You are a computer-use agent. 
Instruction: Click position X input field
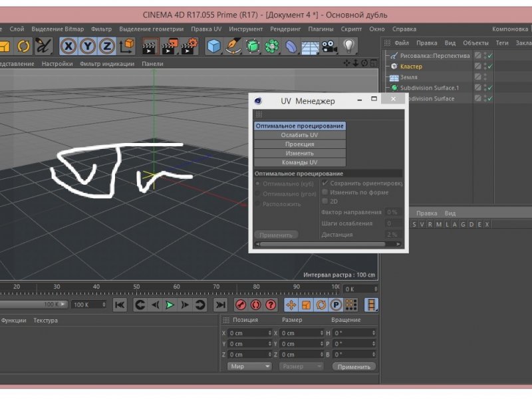[250, 333]
